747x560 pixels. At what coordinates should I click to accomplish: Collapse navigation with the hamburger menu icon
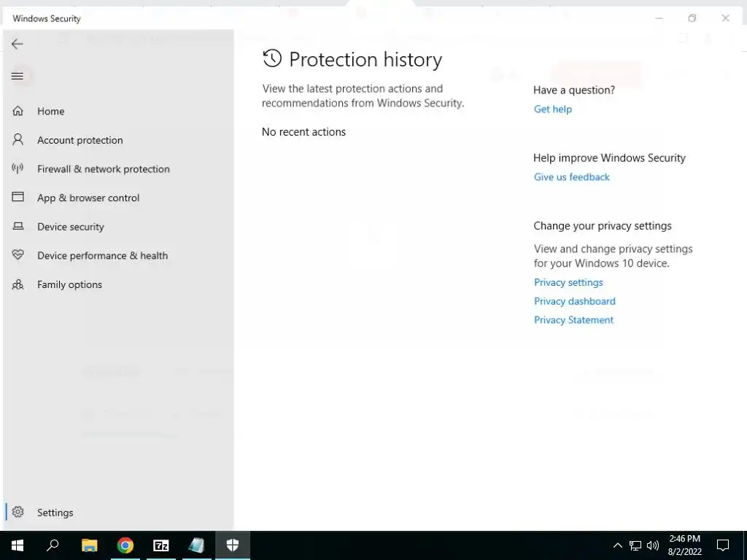point(18,76)
